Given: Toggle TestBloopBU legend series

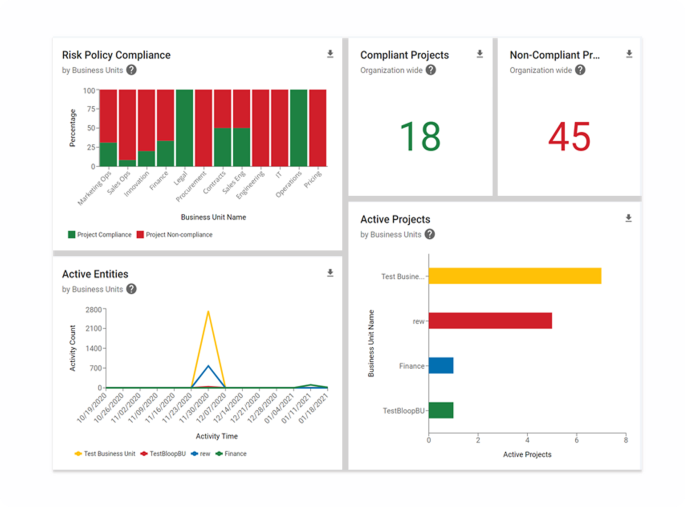Looking at the screenshot, I should click(x=163, y=454).
